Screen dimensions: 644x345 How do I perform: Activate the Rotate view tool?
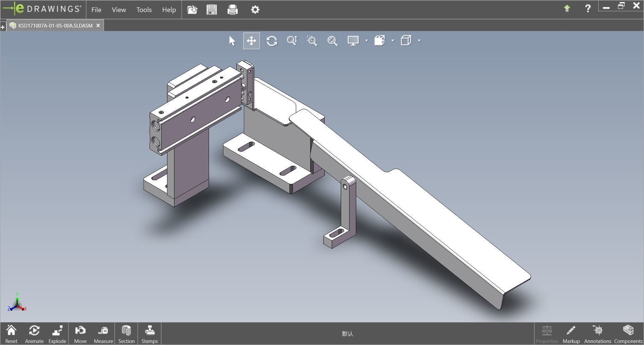pos(272,41)
